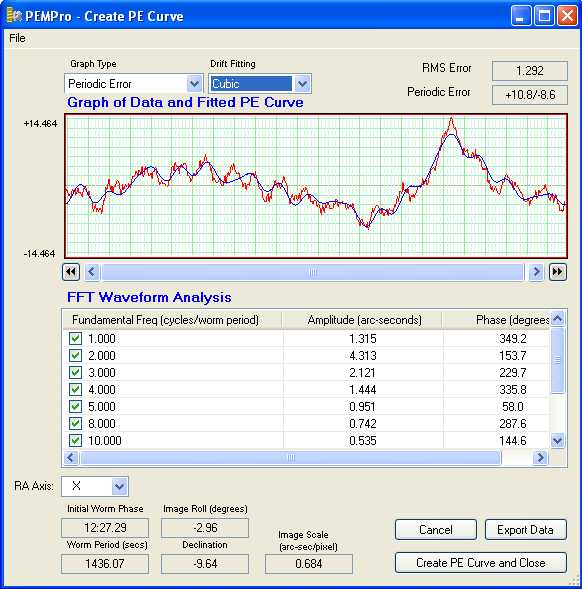Click phase value 58.0

[513, 406]
